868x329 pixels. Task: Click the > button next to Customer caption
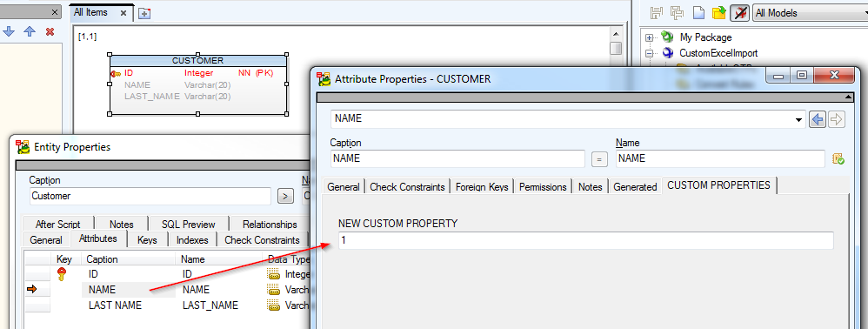(285, 196)
